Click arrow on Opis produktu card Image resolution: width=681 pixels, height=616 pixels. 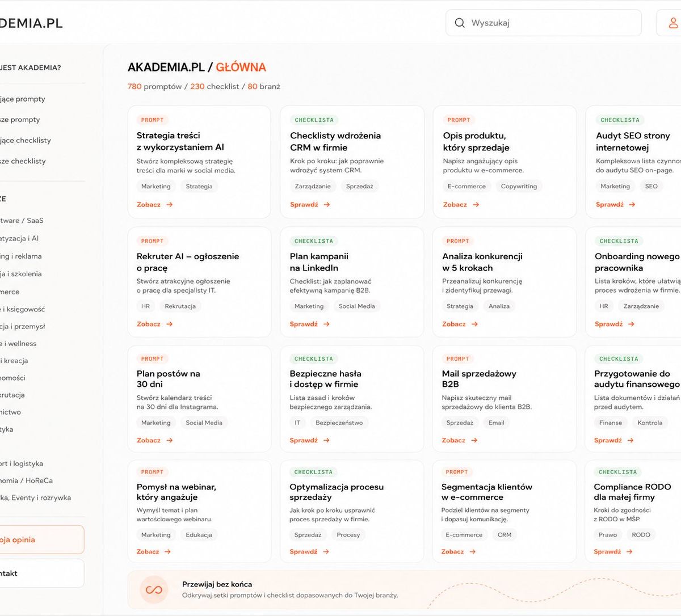[476, 205]
